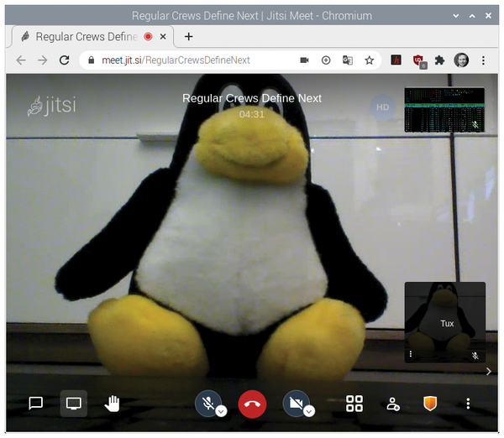Close the Regular Crews Define tab
The height and width of the screenshot is (438, 504).
pyautogui.click(x=163, y=37)
